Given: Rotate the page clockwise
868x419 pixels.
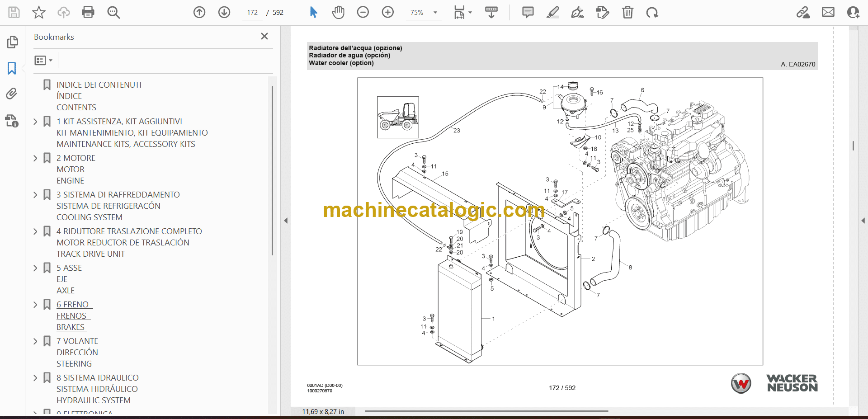Looking at the screenshot, I should tap(652, 12).
